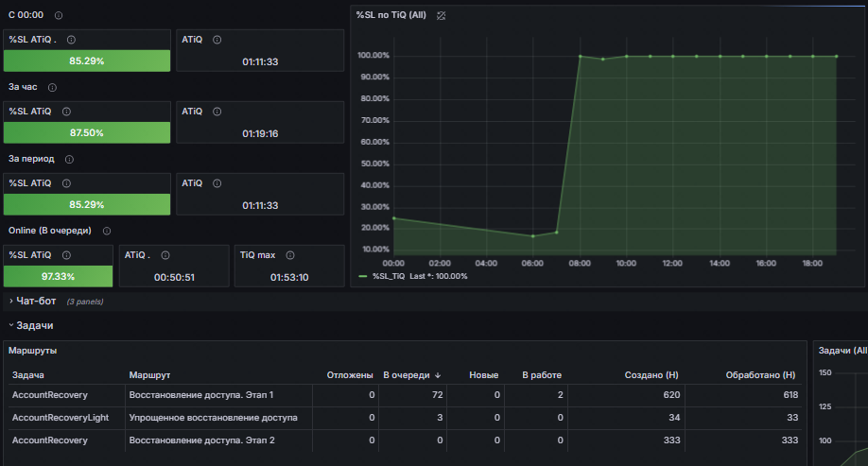Click the 08:00 data point on chart
868x466 pixels.
[x=581, y=56]
